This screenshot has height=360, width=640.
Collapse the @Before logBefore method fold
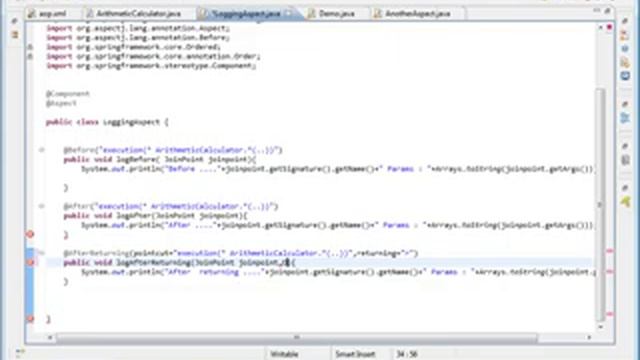(x=41, y=150)
